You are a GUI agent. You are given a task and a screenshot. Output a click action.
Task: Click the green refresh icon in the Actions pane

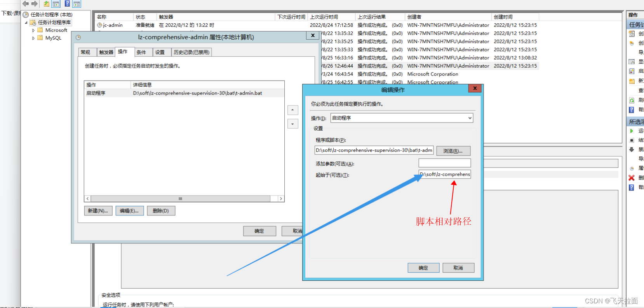click(632, 100)
